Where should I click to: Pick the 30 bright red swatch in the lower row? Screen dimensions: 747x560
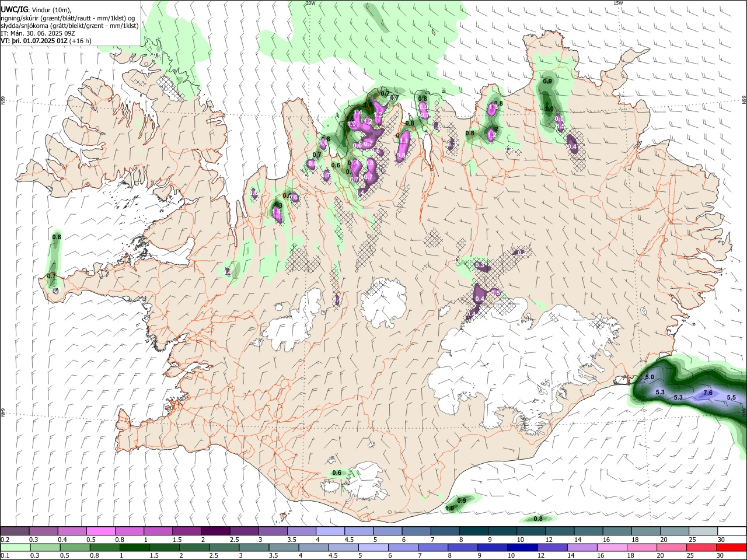pyautogui.click(x=731, y=548)
